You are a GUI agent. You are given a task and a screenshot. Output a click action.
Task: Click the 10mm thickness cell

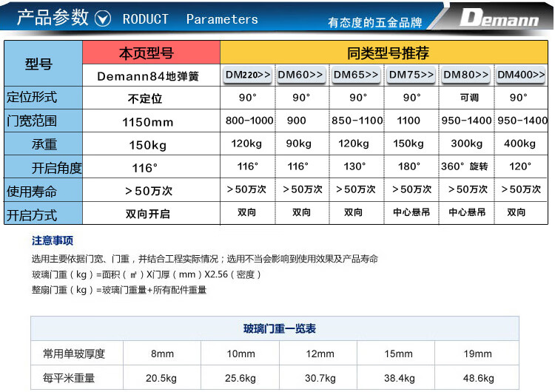[240, 354]
